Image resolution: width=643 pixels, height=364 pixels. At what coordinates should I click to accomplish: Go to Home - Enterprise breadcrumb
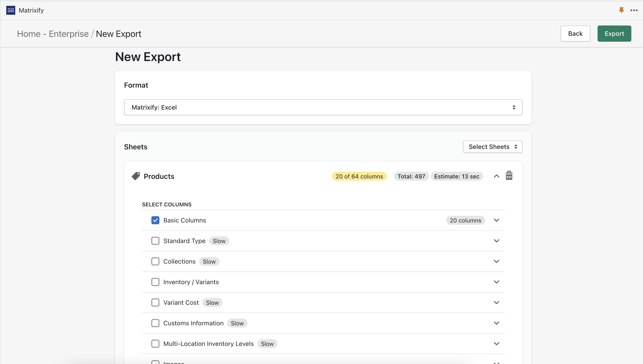53,34
